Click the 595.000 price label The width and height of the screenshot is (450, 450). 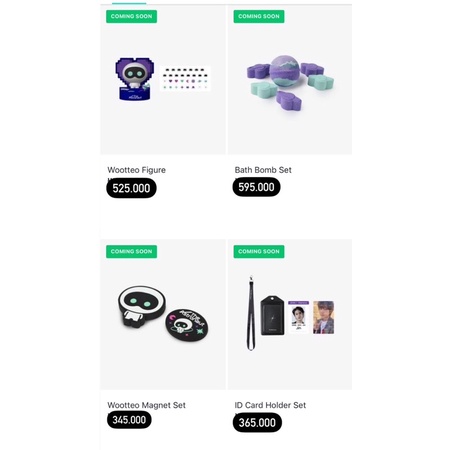click(256, 187)
